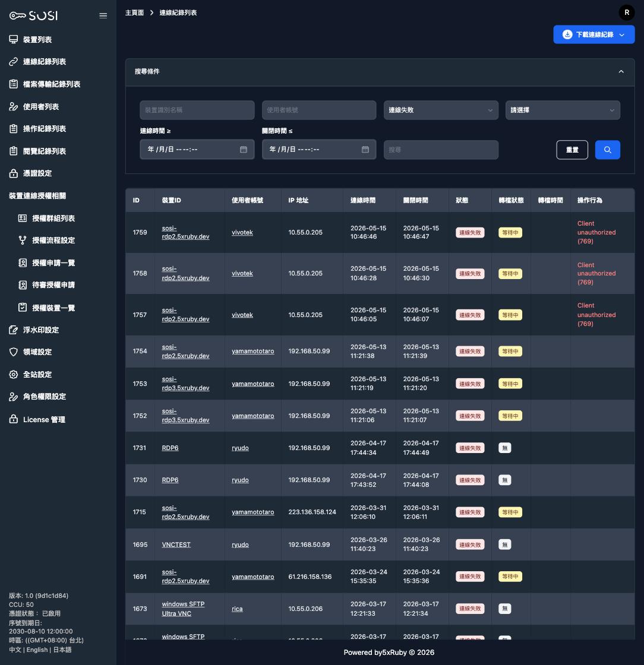Click the 連線時間 column header
The height and width of the screenshot is (665, 644).
[x=363, y=200]
